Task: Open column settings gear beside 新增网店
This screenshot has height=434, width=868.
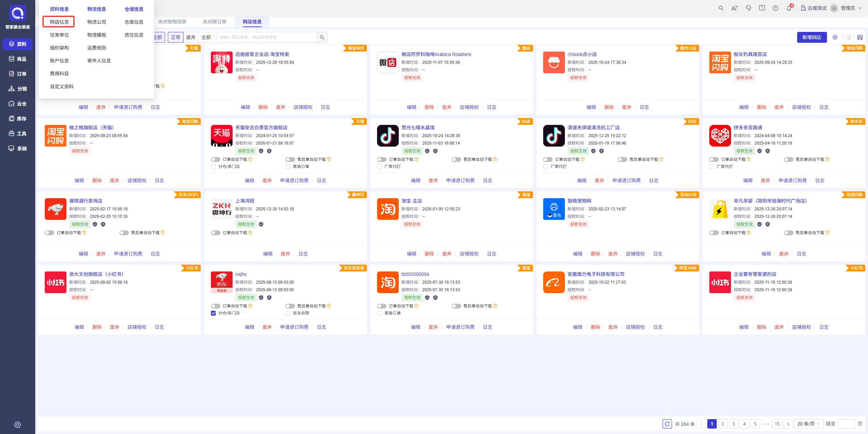Action: point(835,37)
